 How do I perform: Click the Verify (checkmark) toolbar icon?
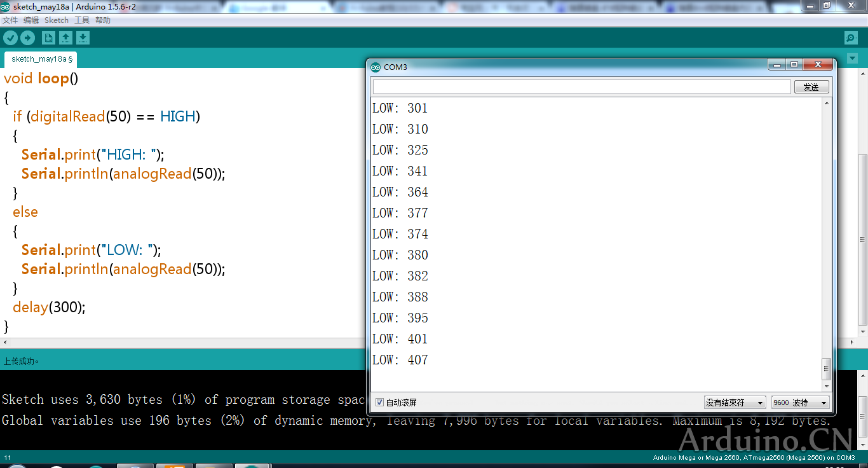click(x=10, y=38)
